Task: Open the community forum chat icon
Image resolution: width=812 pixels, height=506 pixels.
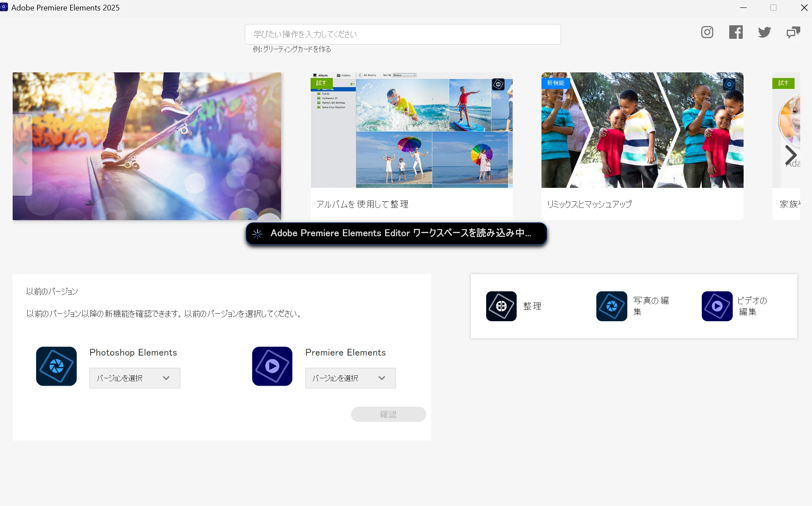Action: [x=793, y=32]
